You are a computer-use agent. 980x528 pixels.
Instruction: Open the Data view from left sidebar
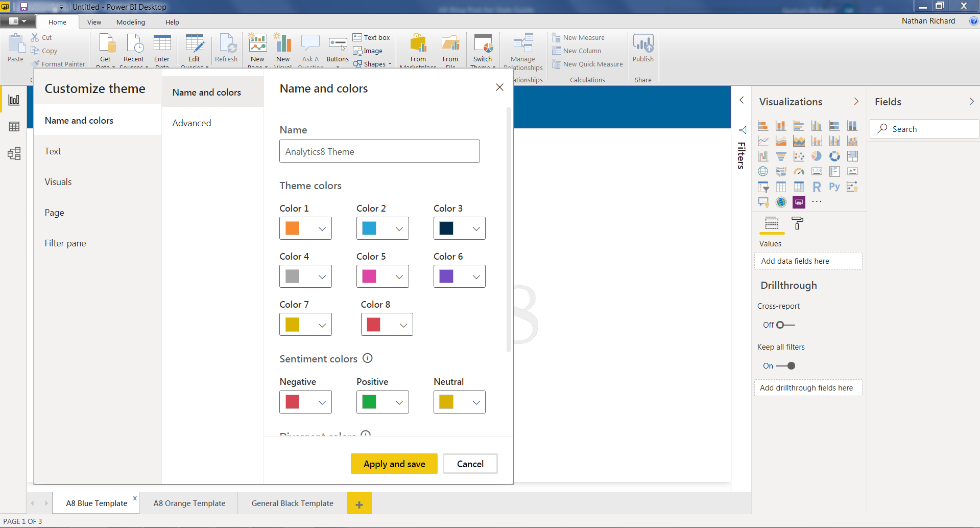click(14, 127)
